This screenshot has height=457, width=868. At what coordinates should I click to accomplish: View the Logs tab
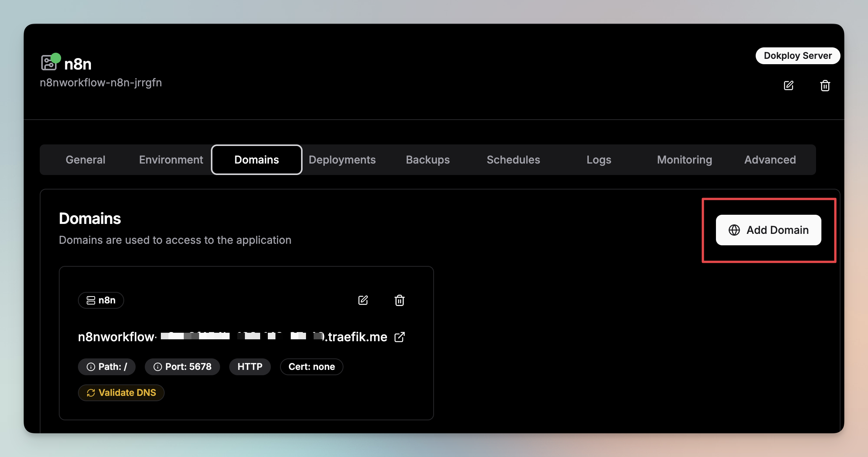pos(599,160)
